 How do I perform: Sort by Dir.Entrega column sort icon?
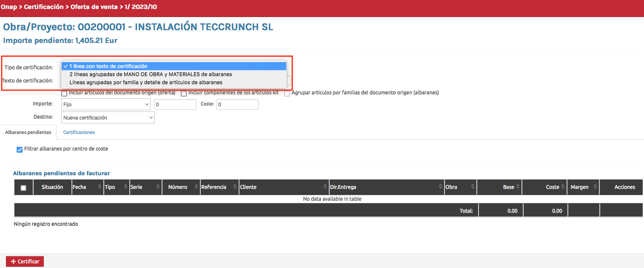(x=440, y=187)
